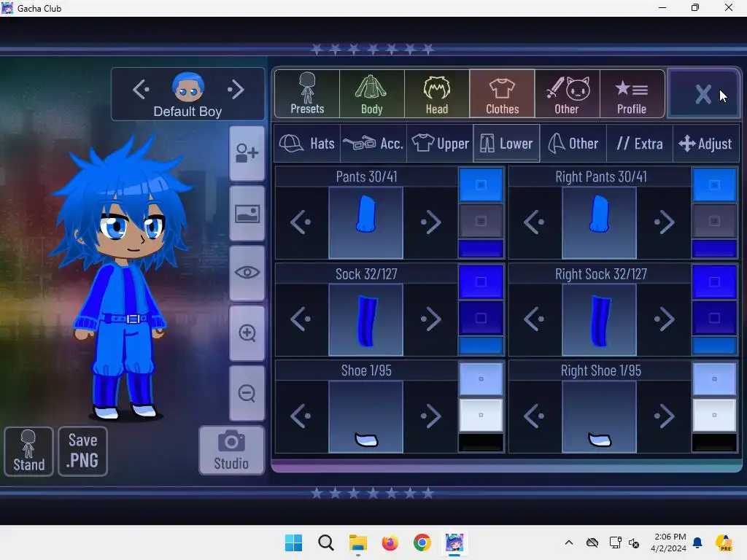Image resolution: width=747 pixels, height=560 pixels.
Task: Open Sock top bright-blue color swatch
Action: point(481,282)
